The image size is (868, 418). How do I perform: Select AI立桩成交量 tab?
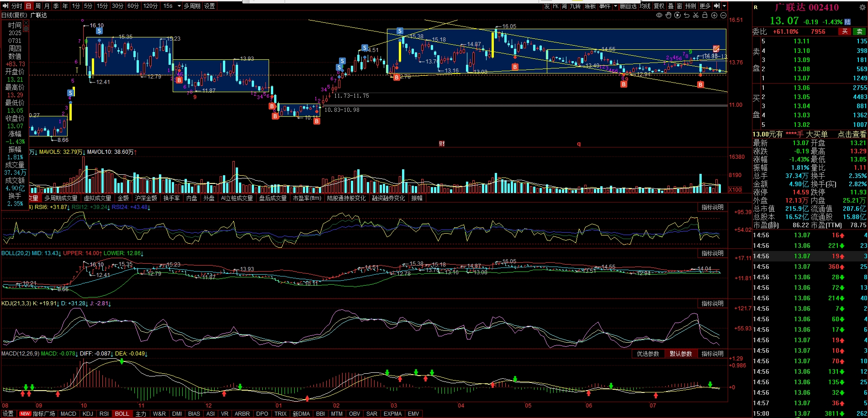237,198
